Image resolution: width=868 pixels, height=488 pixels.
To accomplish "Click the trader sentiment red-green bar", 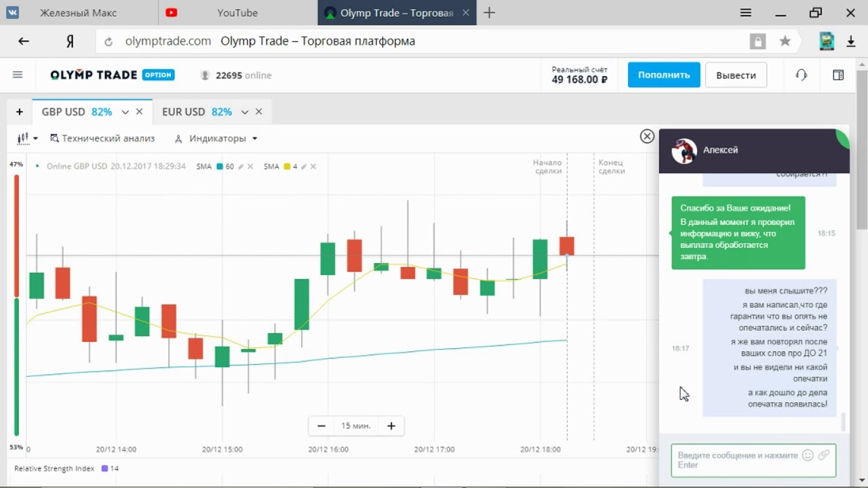I will coord(16,305).
